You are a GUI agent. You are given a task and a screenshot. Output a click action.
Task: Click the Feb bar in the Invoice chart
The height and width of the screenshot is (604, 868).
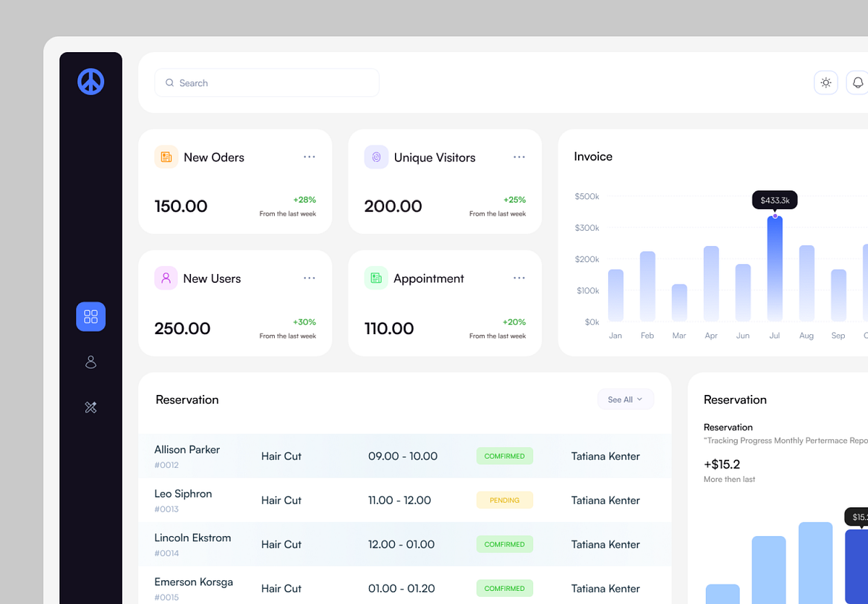(647, 286)
